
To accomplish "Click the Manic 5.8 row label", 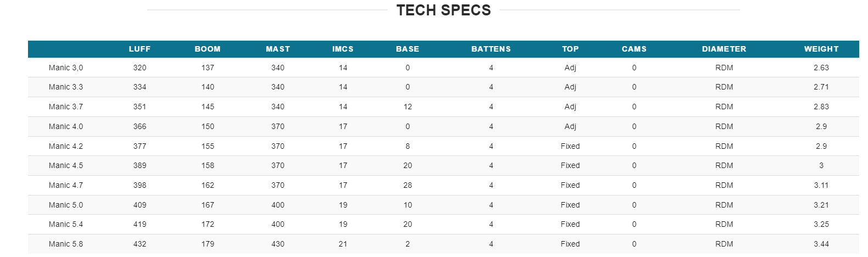I will (x=66, y=244).
